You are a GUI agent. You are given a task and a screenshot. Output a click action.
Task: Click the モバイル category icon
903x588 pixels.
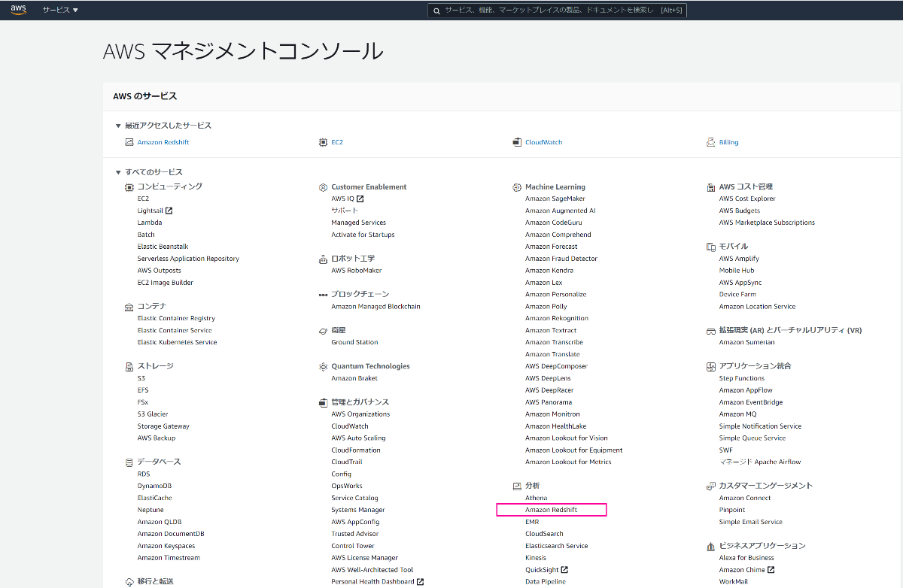tap(711, 247)
